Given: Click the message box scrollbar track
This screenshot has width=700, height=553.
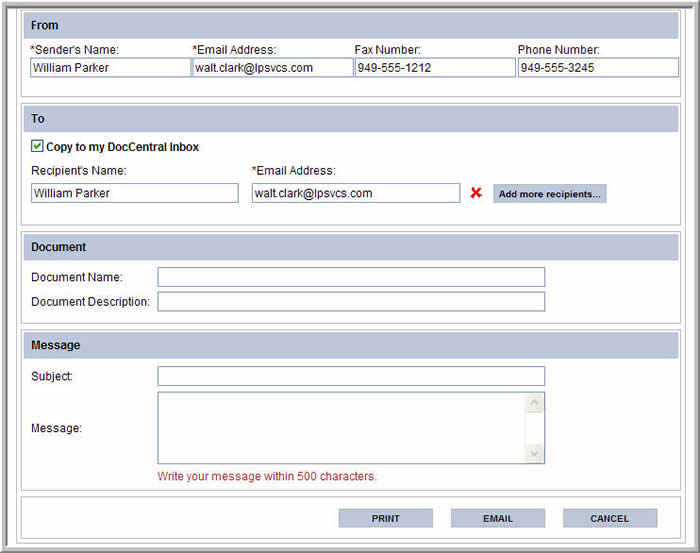Looking at the screenshot, I should click(x=535, y=428).
